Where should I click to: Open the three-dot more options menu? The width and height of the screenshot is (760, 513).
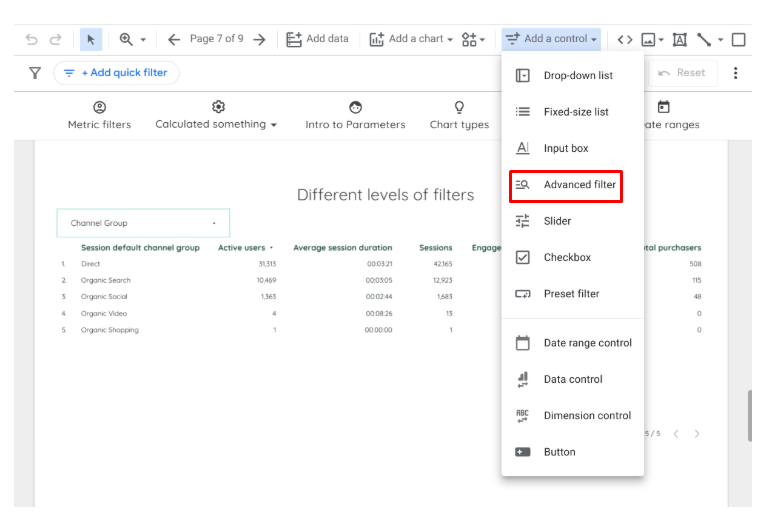point(736,73)
